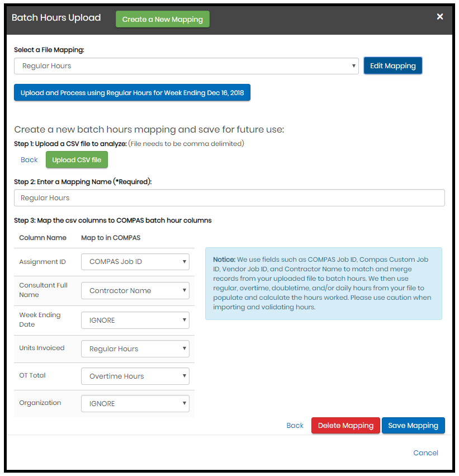Image resolution: width=459 pixels, height=476 pixels.
Task: Open the Select a File Mapping dropdown
Action: pos(186,66)
